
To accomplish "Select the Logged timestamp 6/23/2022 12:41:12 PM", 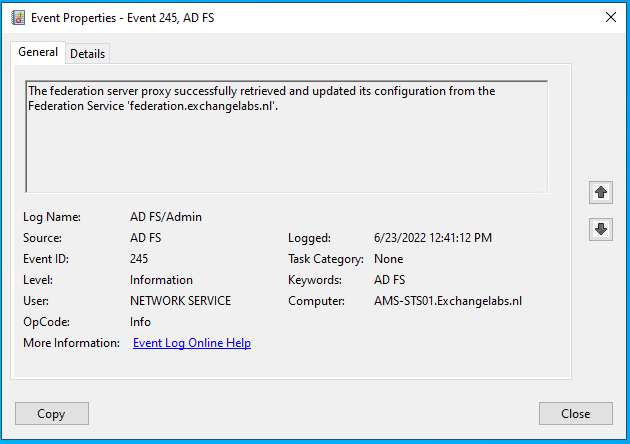I will pyautogui.click(x=433, y=238).
